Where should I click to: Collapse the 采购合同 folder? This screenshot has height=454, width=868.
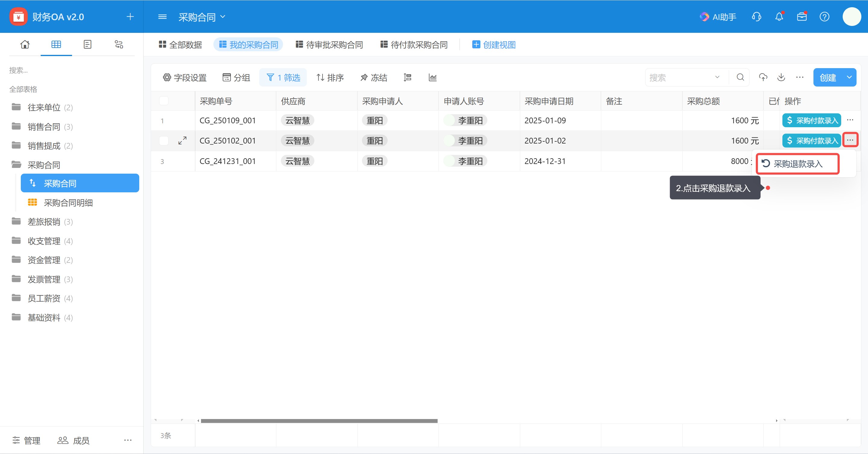click(x=36, y=165)
